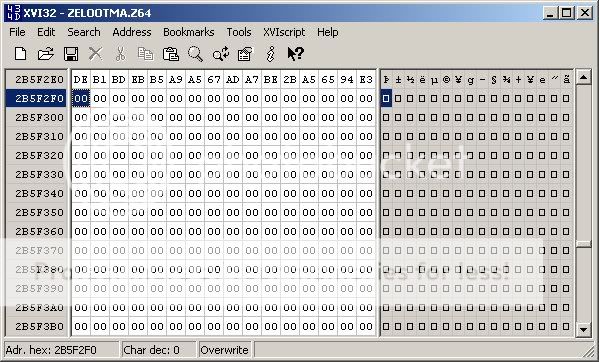This screenshot has height=362, width=599.
Task: Click the Paste clipboard icon
Action: 170,54
